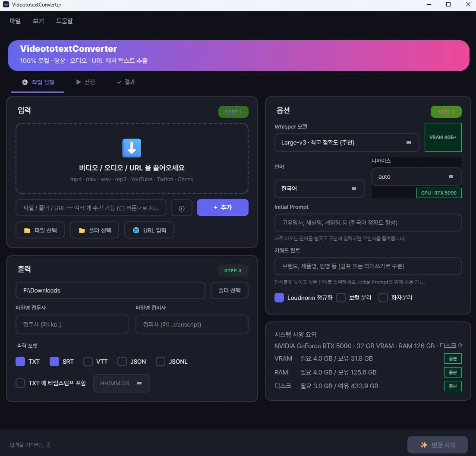Click the 충분 badge on VRAM row
476x456 pixels.
453,359
